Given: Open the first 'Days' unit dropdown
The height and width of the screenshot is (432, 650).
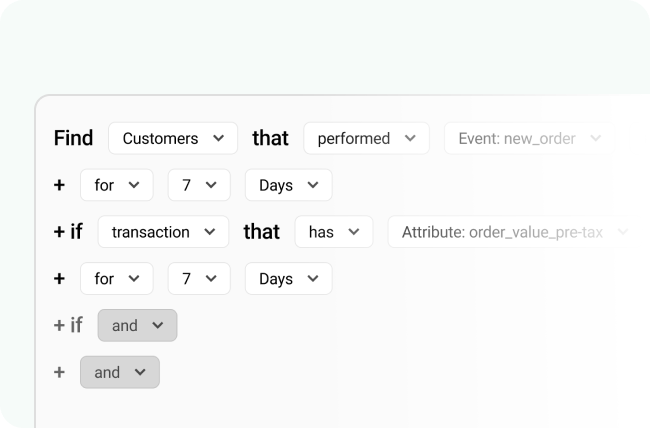Looking at the screenshot, I should [288, 185].
